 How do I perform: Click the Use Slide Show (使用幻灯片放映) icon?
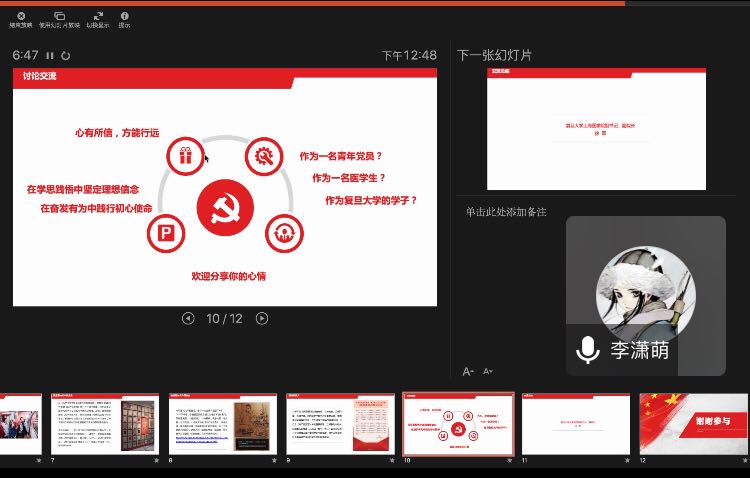click(x=59, y=16)
